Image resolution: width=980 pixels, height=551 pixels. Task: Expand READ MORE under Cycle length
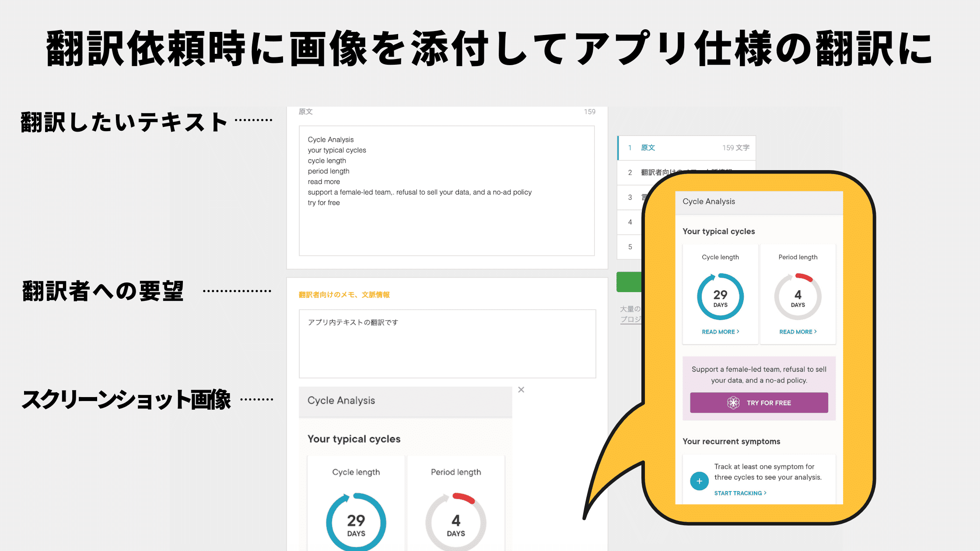coord(720,331)
